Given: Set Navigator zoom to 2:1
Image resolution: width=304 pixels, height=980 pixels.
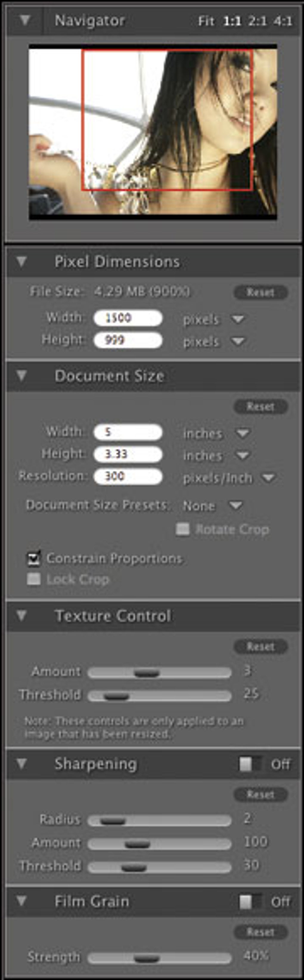Looking at the screenshot, I should (257, 21).
